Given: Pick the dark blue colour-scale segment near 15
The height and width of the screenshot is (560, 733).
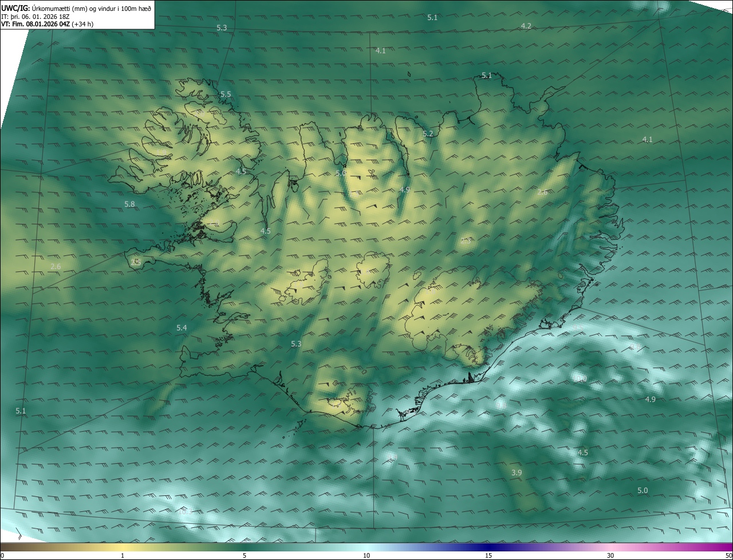Looking at the screenshot, I should (488, 547).
